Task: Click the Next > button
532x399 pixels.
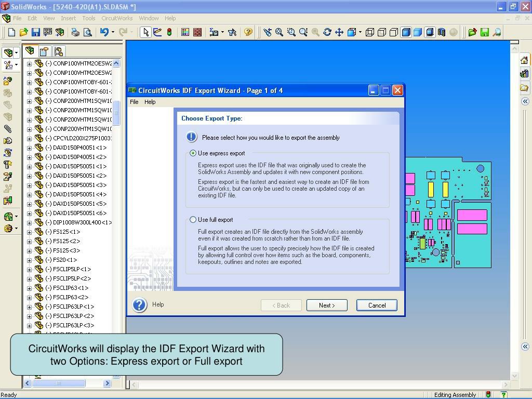Action: 327,305
